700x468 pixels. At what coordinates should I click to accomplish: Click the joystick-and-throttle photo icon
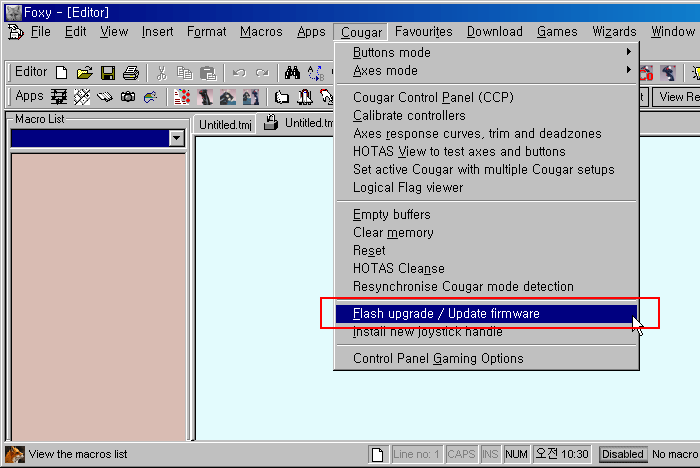(251, 96)
